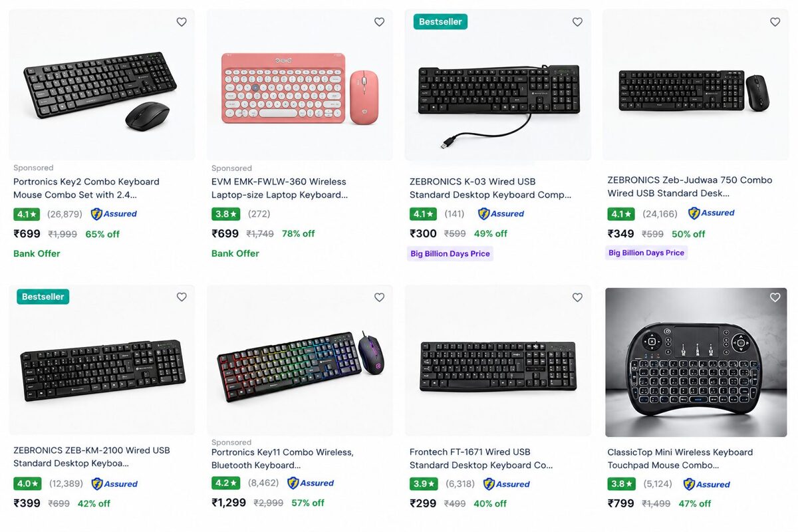
Task: Wishlist the Portronics Key2 Combo with heart icon
Action: [182, 22]
